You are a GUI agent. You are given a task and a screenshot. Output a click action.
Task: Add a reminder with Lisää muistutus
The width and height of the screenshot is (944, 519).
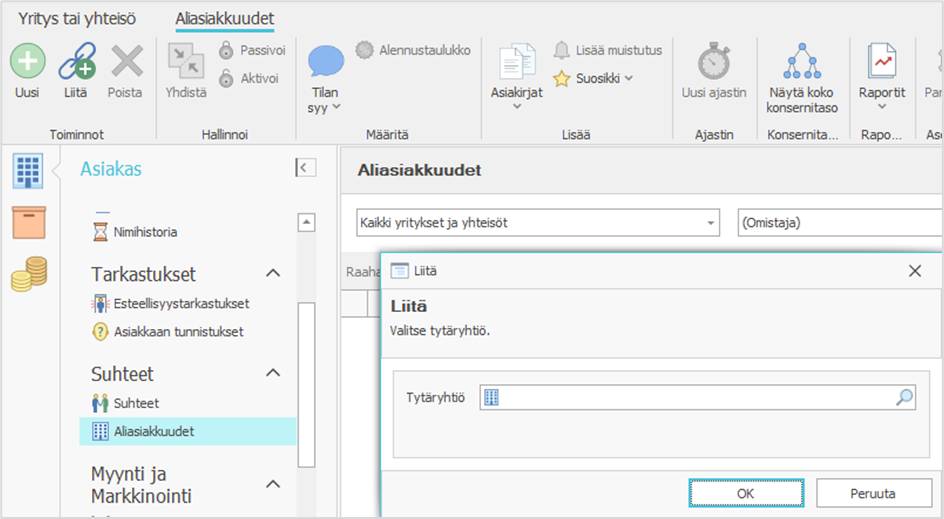(608, 50)
